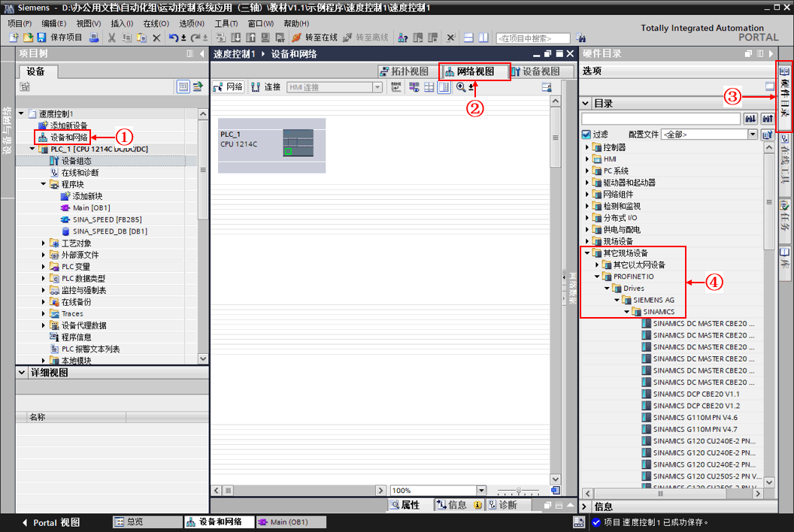794x532 pixels.
Task: Click the split editor horizontally icon
Action: point(469,38)
